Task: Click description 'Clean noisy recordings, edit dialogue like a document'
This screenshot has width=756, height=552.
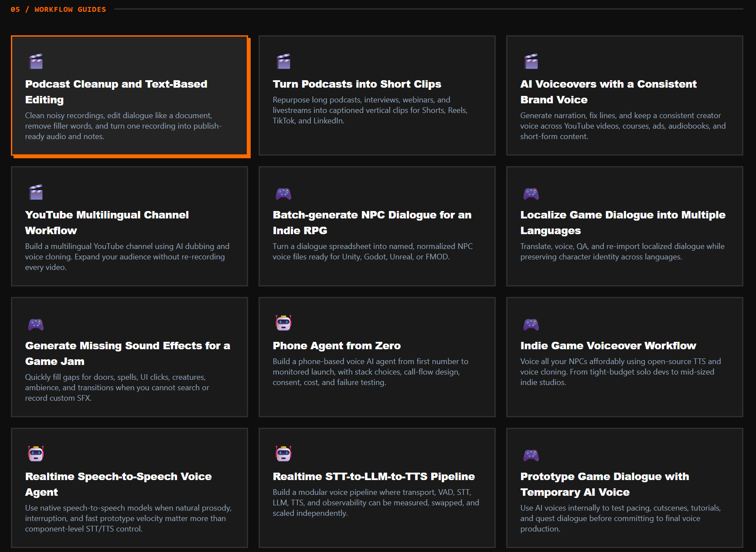Action: coord(123,126)
